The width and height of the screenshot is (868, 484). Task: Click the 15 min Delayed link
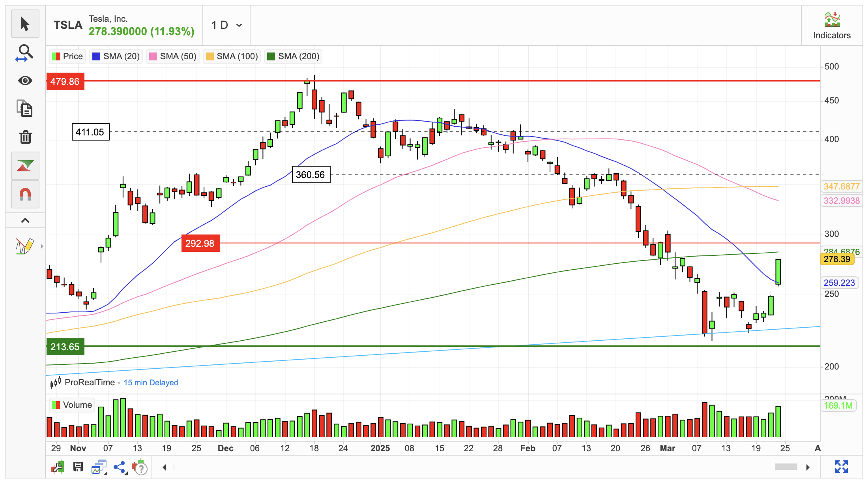click(x=151, y=383)
